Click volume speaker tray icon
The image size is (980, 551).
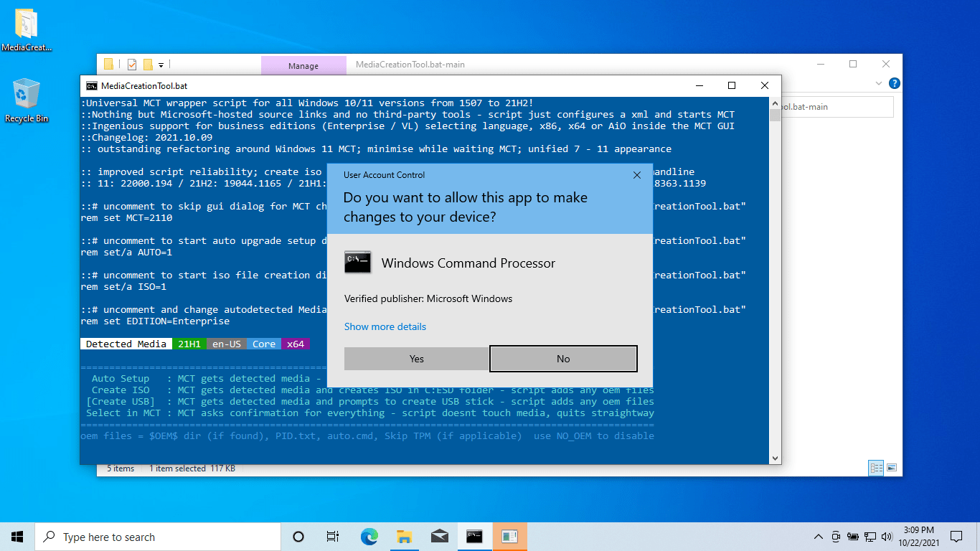pos(887,537)
